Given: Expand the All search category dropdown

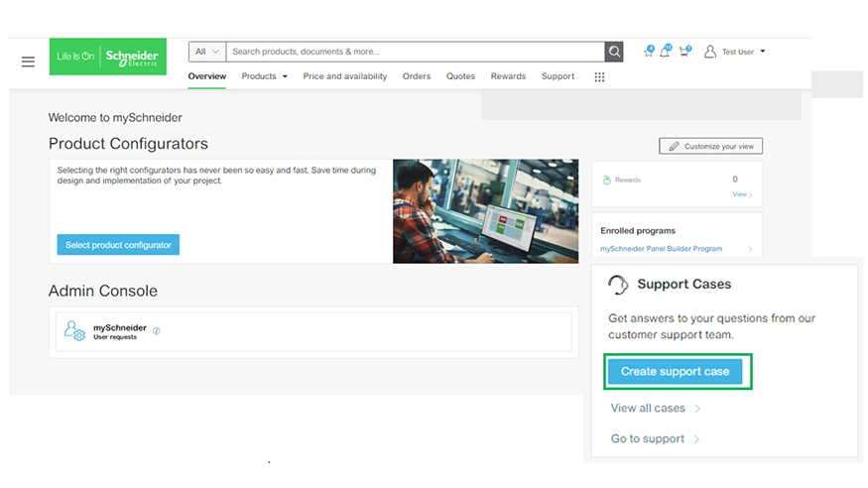Looking at the screenshot, I should point(207,52).
